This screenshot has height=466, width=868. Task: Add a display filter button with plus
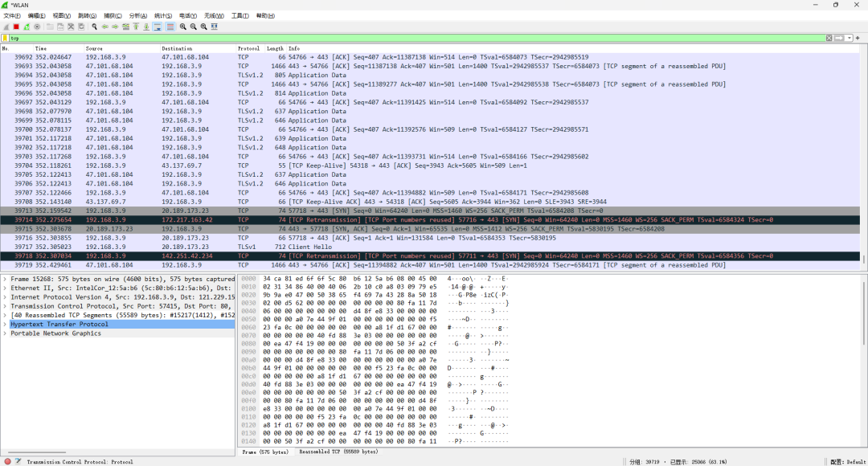click(858, 39)
